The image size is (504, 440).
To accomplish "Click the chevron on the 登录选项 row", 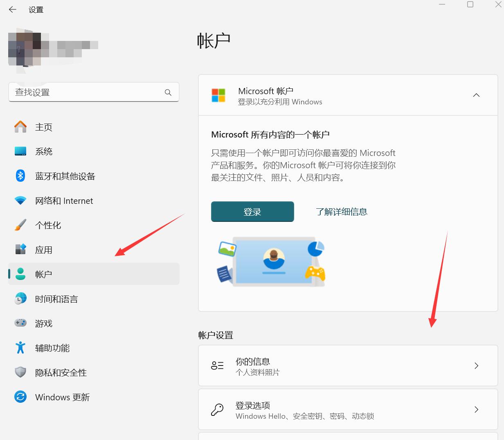I will click(476, 409).
